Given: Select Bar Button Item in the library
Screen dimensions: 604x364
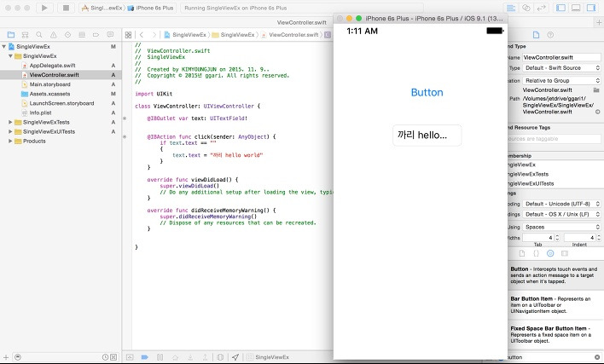Looking at the screenshot, I should pos(556,304).
